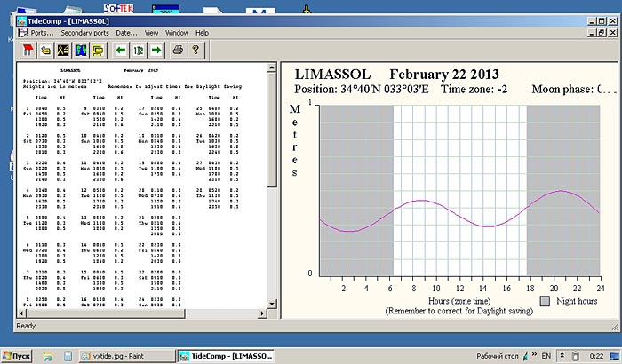Click the hour 12 label on time axis

[459, 289]
